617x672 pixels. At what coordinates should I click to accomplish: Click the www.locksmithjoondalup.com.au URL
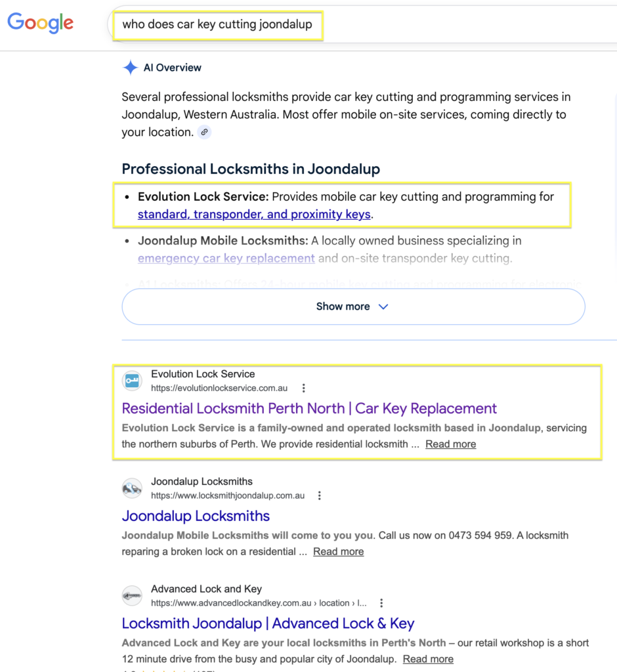(228, 496)
